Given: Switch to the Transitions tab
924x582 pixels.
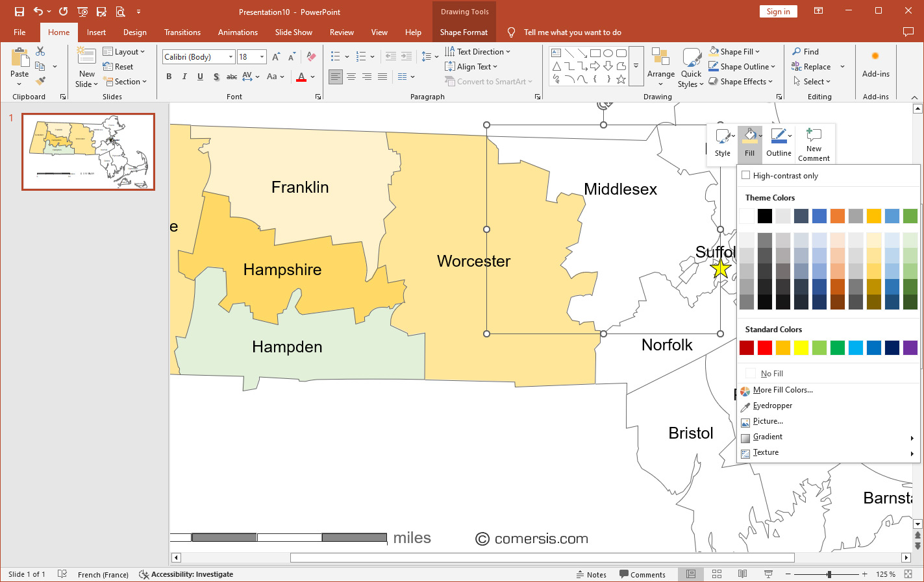Looking at the screenshot, I should [x=182, y=32].
